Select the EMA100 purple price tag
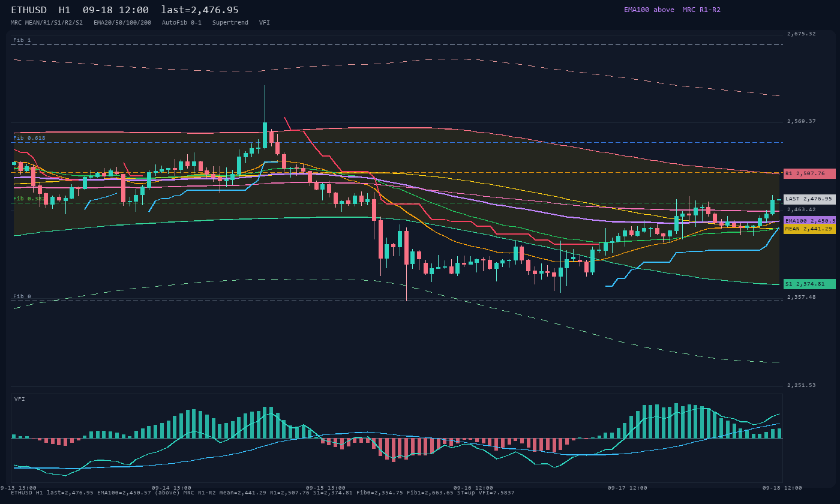840x504 pixels. [x=809, y=221]
